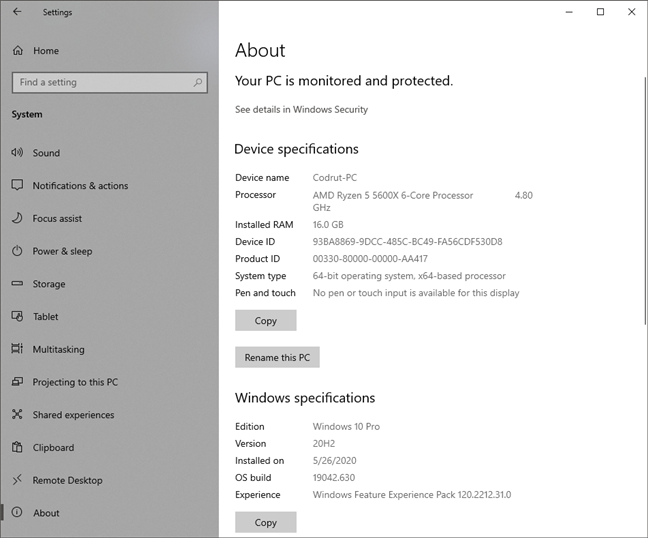Close the Settings window

tap(631, 12)
